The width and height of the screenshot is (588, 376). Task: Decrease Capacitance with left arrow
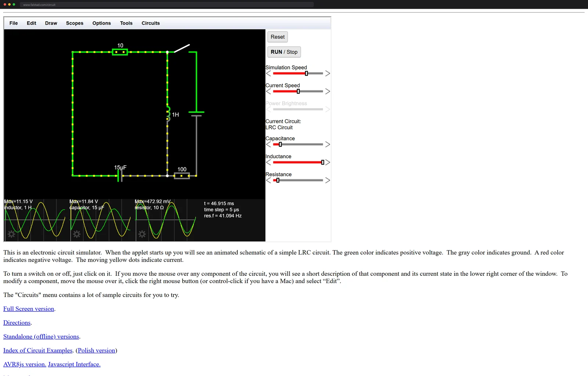tap(269, 144)
